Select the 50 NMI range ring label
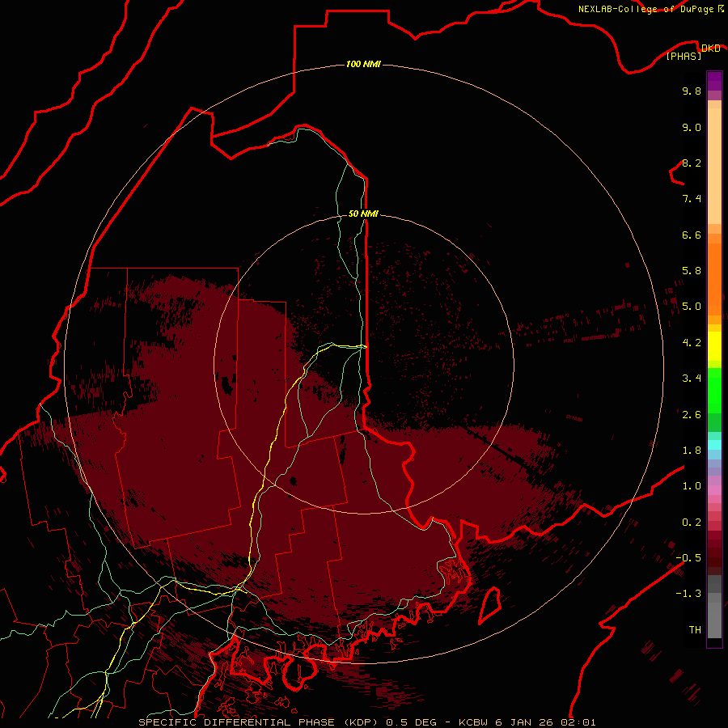This screenshot has width=728, height=728. pyautogui.click(x=363, y=214)
